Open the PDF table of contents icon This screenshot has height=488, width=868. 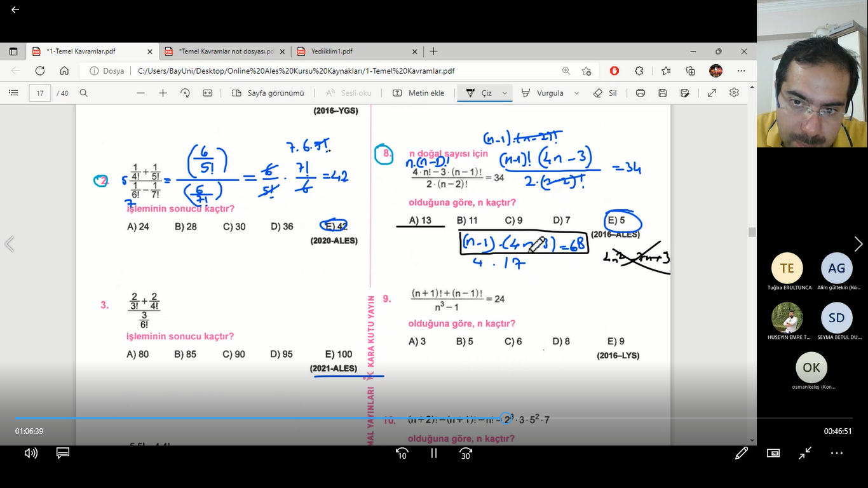(13, 93)
